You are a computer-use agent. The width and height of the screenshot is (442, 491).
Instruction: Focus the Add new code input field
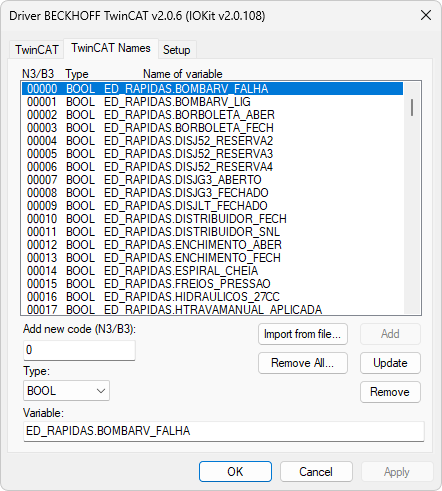click(x=79, y=350)
